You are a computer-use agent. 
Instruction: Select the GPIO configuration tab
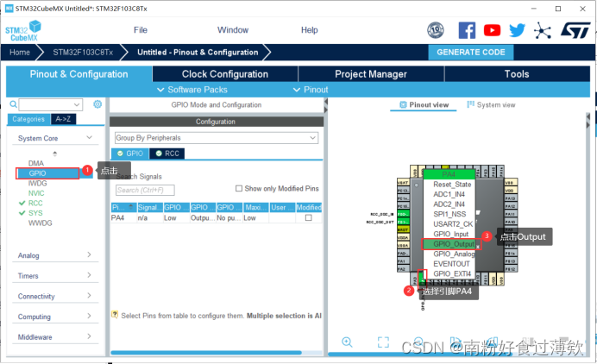pos(129,154)
